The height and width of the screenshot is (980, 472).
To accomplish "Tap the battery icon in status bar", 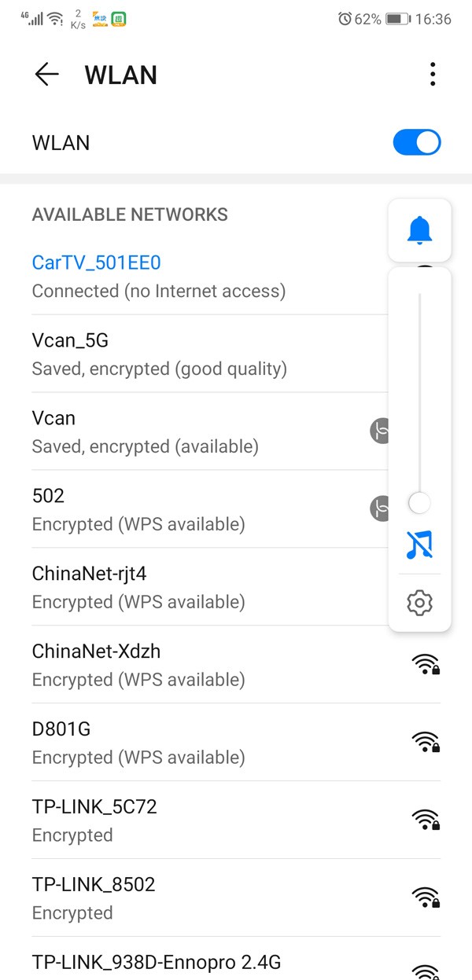I will pyautogui.click(x=396, y=19).
